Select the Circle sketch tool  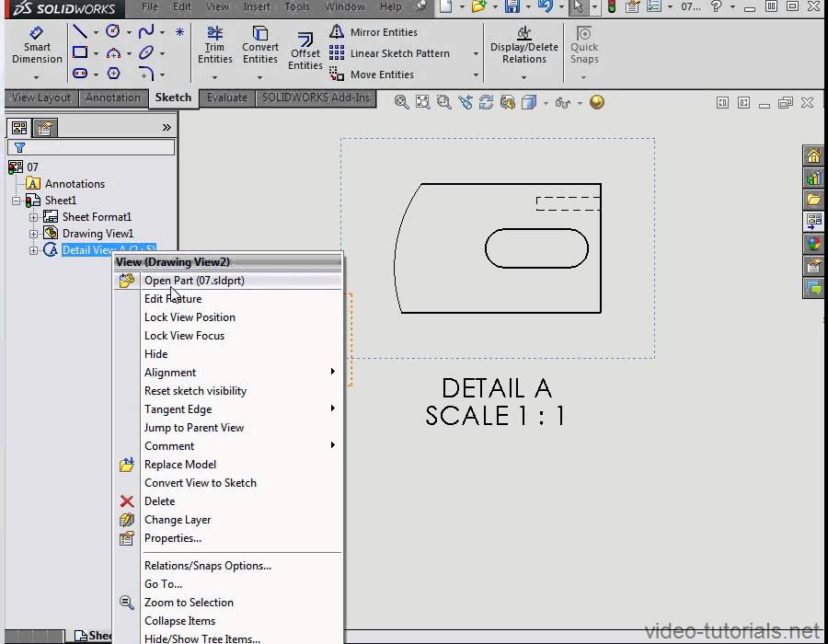coord(112,31)
